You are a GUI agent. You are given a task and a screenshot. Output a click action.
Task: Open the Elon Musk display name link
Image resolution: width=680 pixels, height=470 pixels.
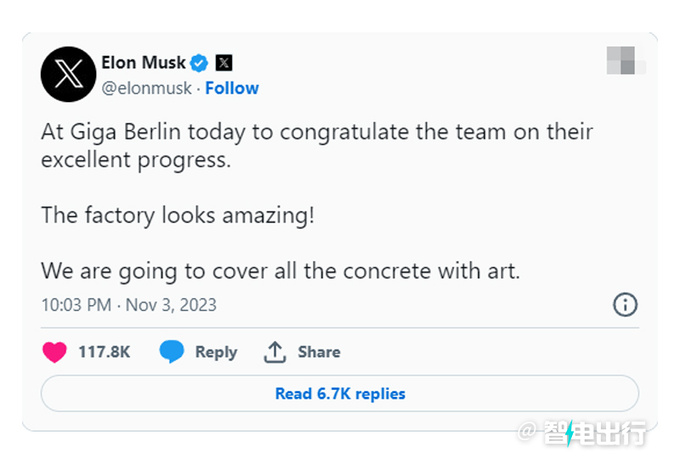pyautogui.click(x=143, y=62)
